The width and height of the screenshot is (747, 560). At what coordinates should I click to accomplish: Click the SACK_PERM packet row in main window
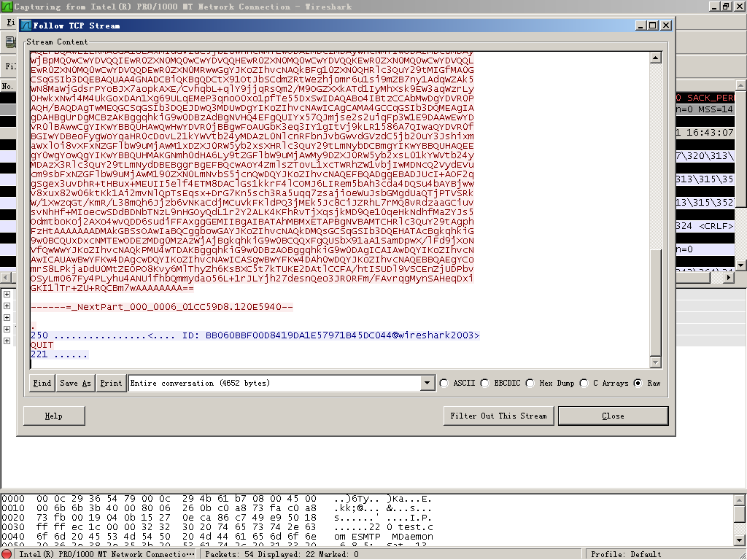click(x=705, y=98)
